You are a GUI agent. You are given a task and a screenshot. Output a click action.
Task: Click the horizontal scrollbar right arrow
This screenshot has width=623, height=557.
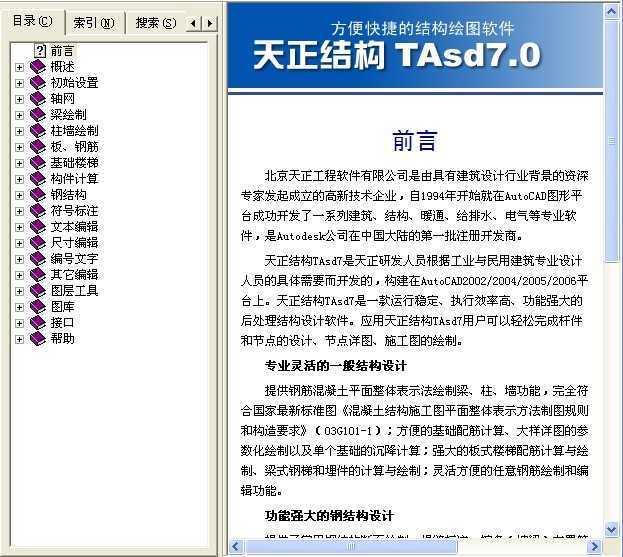[x=594, y=547]
